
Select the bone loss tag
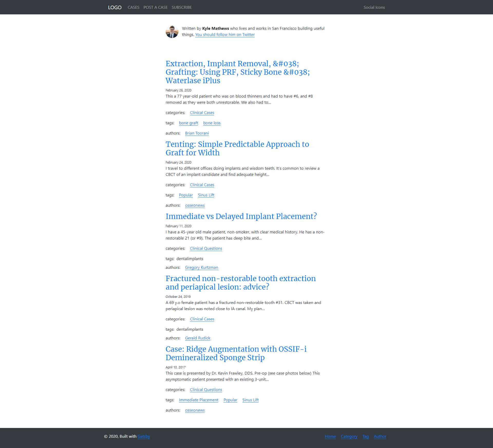click(212, 123)
